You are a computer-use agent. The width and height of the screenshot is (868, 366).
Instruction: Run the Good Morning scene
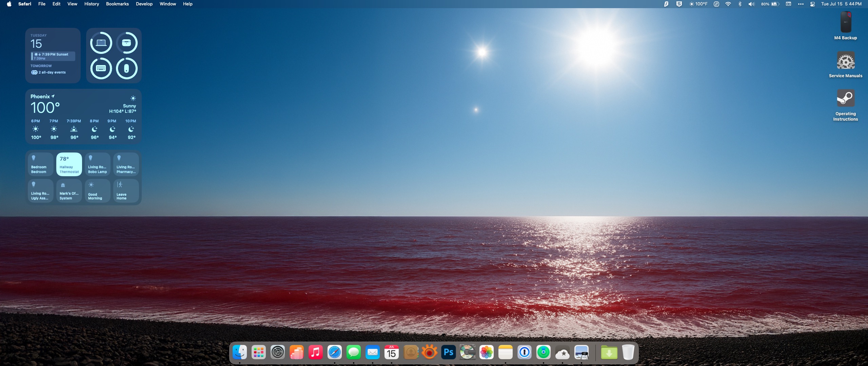coord(97,191)
